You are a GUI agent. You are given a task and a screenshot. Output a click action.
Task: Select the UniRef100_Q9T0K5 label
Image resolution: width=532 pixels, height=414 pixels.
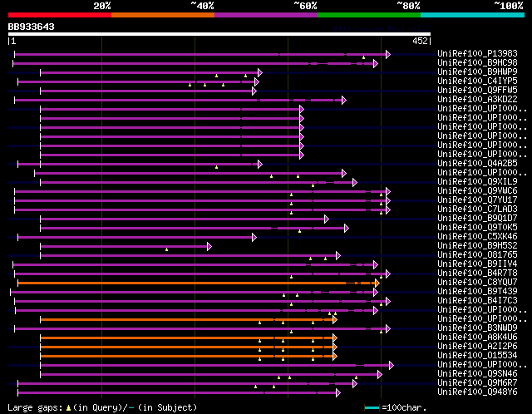477,227
